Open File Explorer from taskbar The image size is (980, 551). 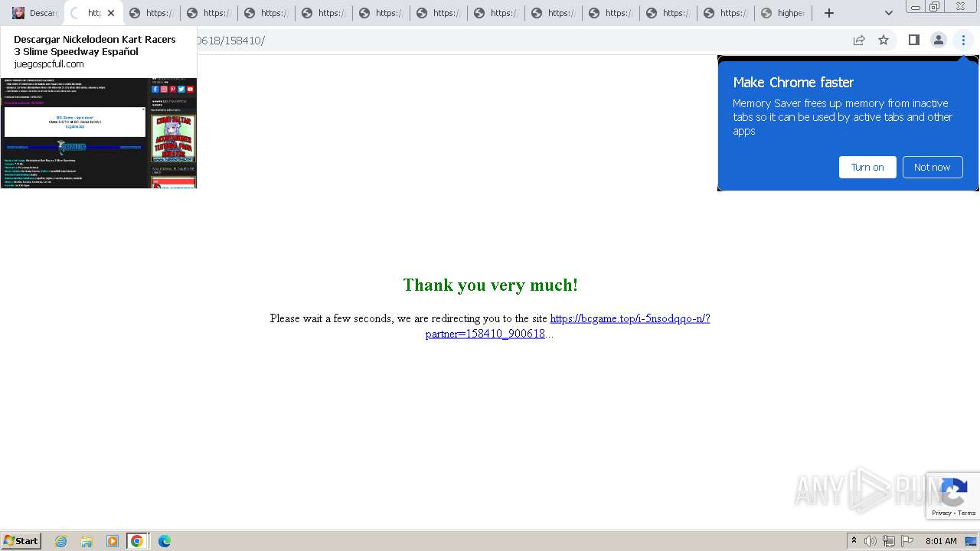point(87,541)
